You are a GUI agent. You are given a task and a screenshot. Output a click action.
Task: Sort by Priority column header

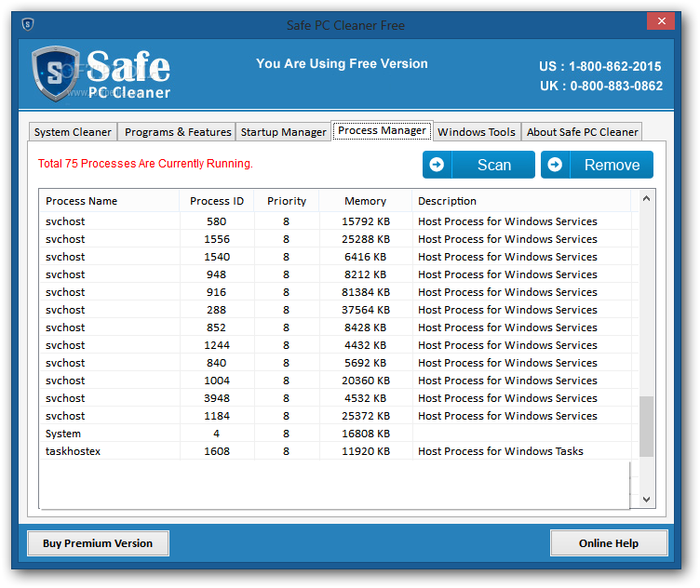(x=286, y=201)
